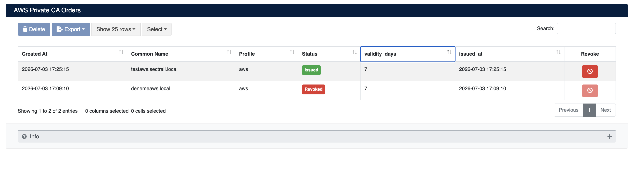Sort by Profile column
This screenshot has height=170, width=644.
point(266,54)
